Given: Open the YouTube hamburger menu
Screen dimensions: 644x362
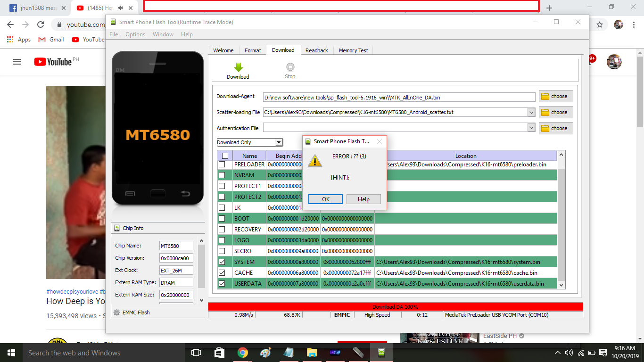Looking at the screenshot, I should 17,62.
